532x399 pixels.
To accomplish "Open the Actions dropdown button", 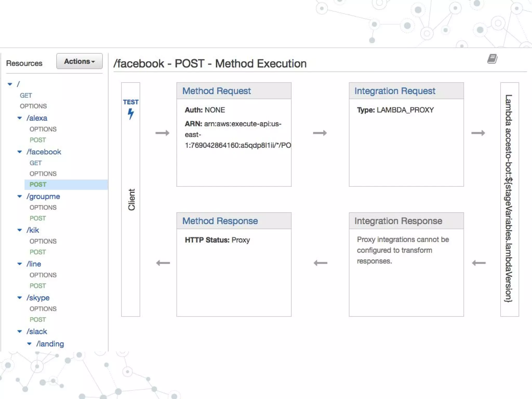I will [x=79, y=61].
